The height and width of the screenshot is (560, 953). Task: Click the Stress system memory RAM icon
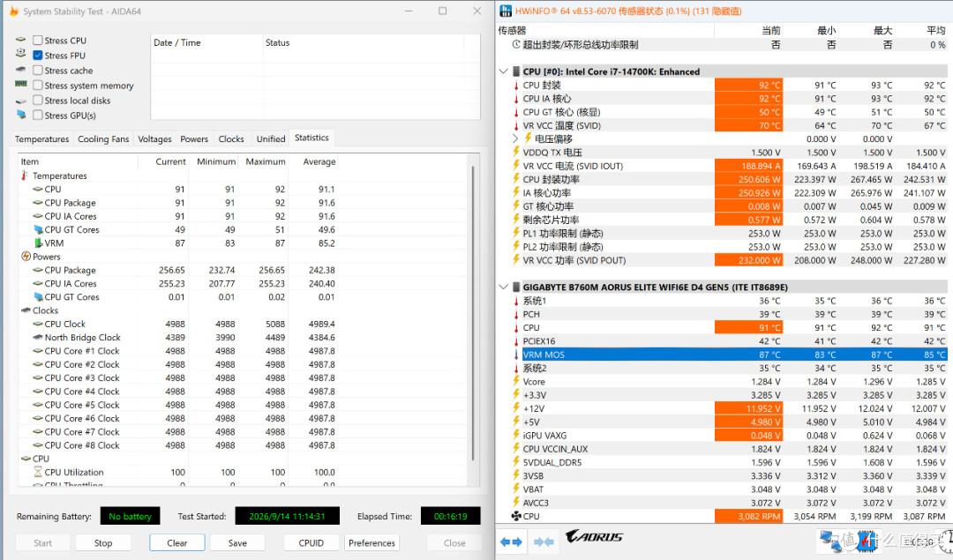pyautogui.click(x=20, y=85)
